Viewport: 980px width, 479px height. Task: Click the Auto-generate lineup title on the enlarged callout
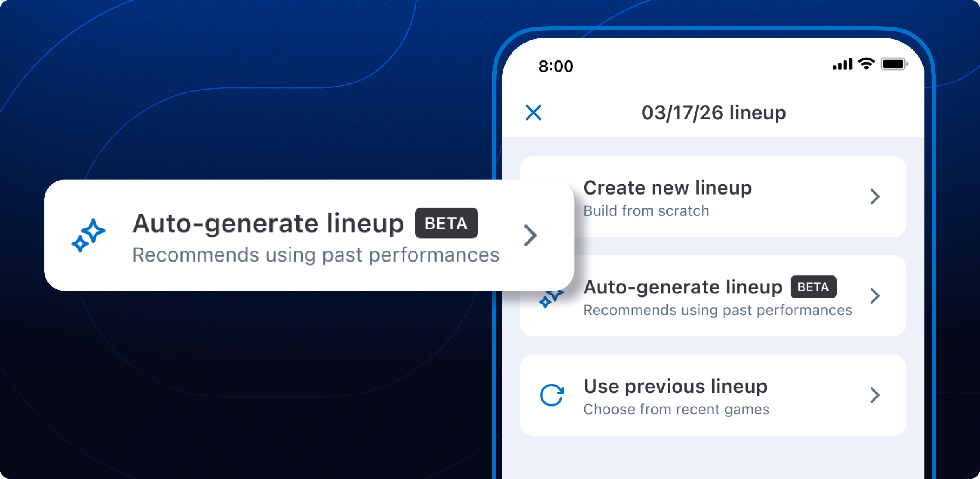[268, 223]
